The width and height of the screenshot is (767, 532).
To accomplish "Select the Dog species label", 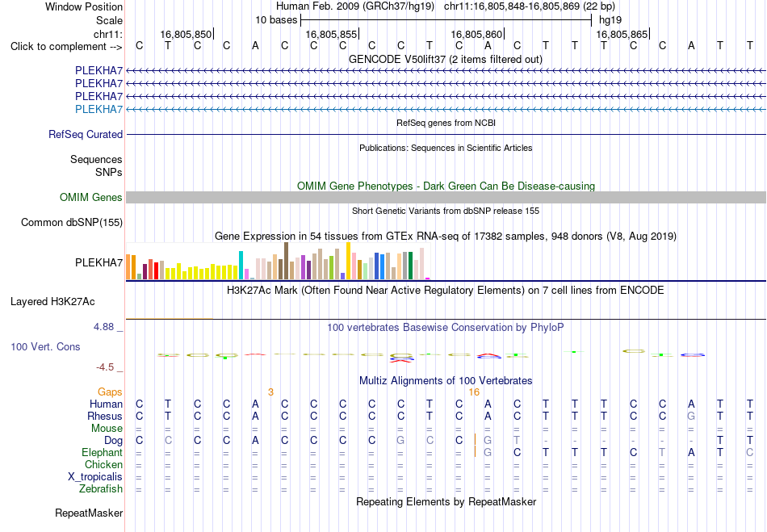I will point(114,441).
